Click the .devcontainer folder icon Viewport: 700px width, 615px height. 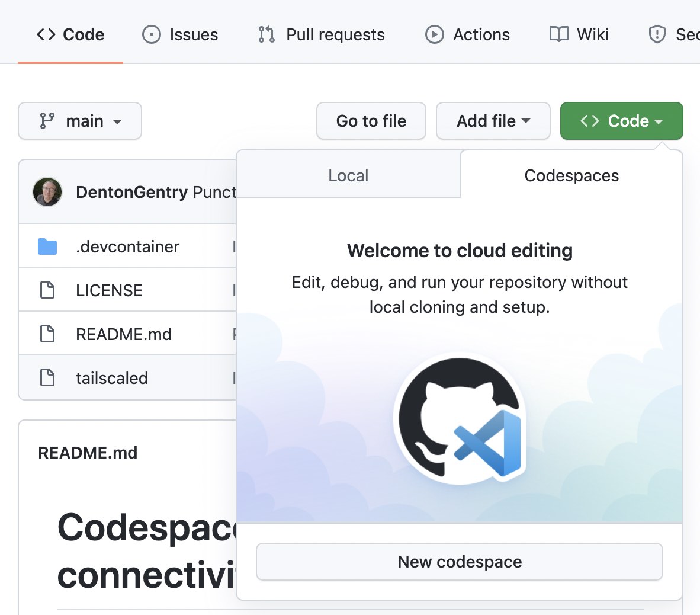click(47, 246)
